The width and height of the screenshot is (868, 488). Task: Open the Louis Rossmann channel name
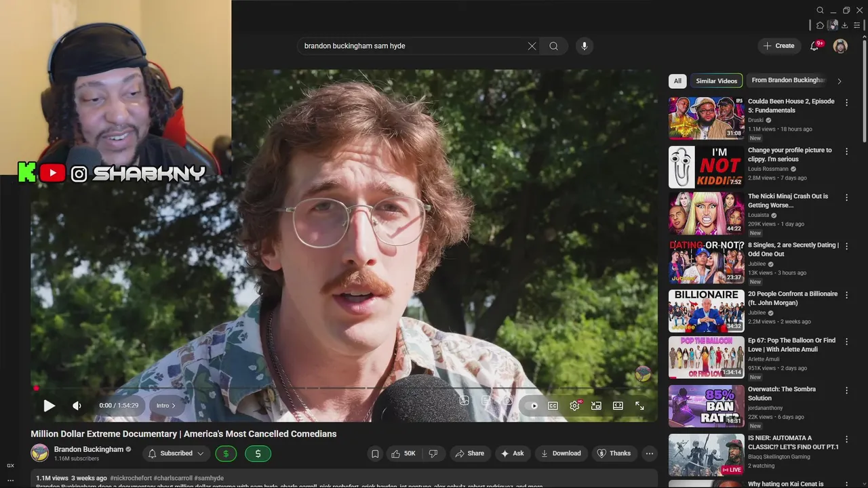[x=768, y=169]
